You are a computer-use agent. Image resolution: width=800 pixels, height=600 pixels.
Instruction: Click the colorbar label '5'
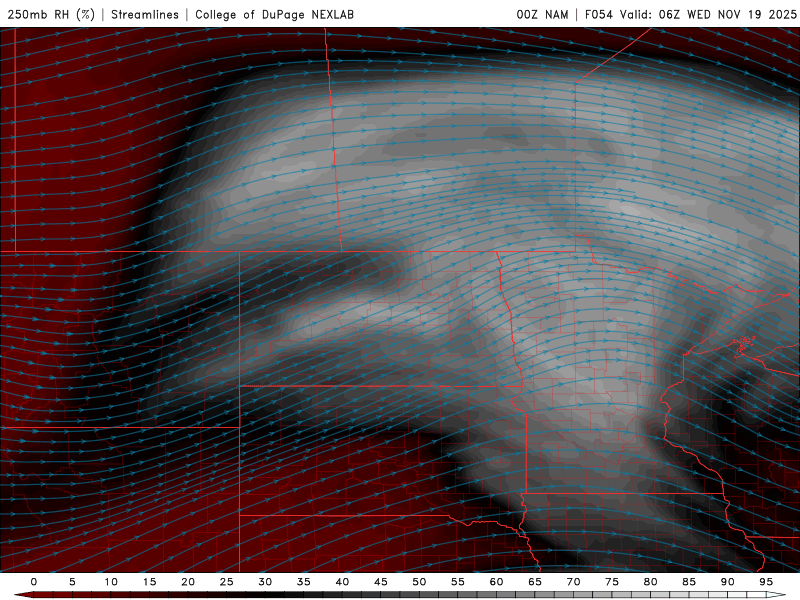click(x=72, y=582)
